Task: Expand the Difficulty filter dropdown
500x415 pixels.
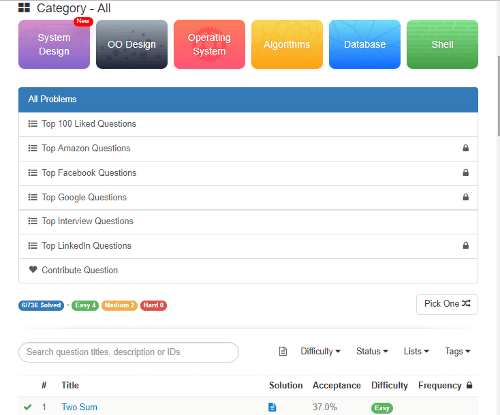Action: (320, 351)
